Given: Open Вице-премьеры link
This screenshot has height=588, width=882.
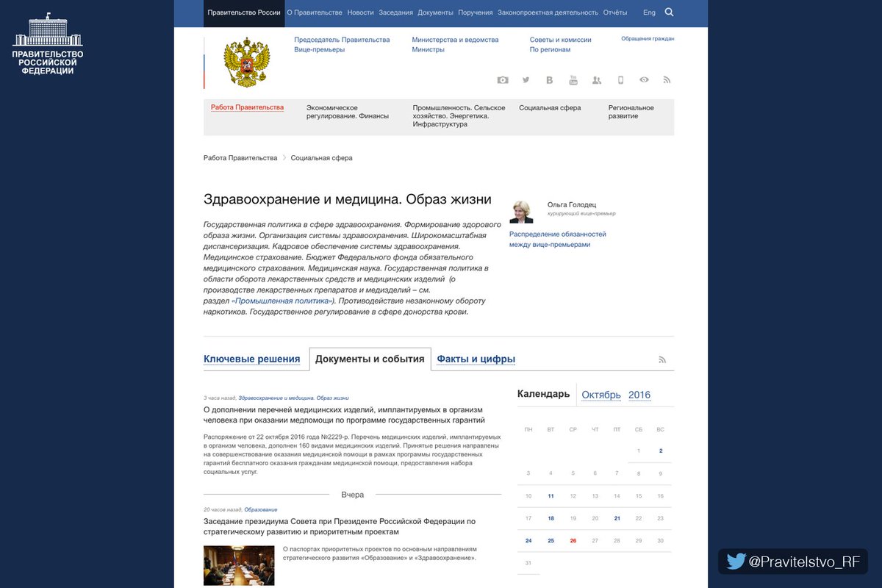Looking at the screenshot, I should coord(319,50).
